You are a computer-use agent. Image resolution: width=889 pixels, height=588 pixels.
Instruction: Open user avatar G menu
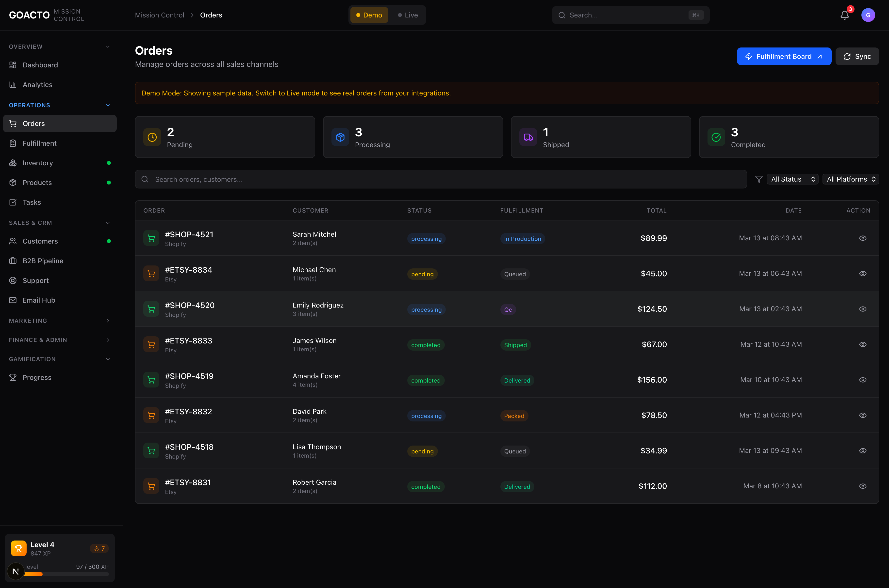point(868,15)
